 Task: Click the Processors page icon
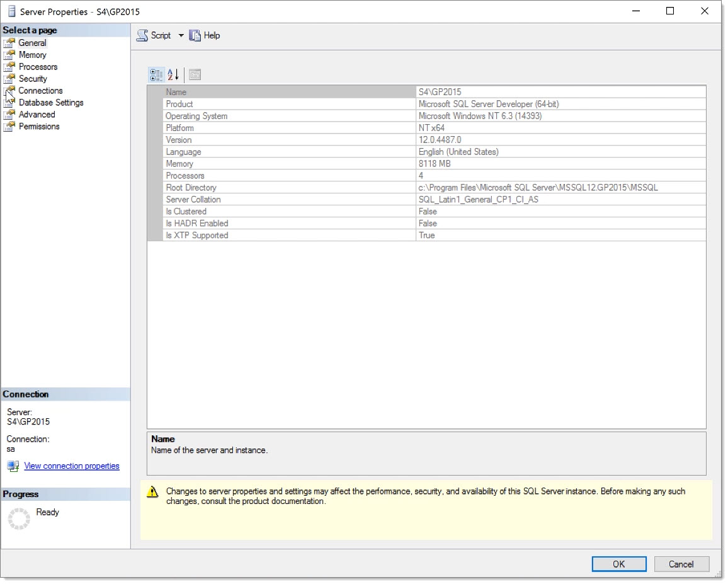click(9, 67)
